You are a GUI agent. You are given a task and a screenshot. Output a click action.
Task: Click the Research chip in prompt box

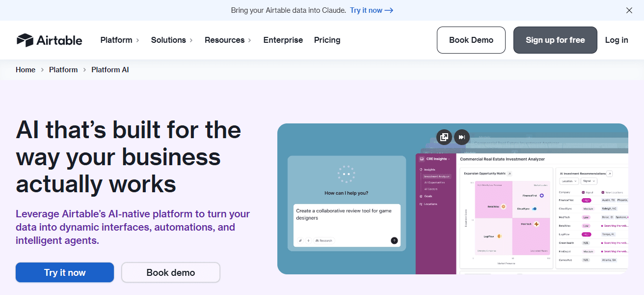(324, 240)
